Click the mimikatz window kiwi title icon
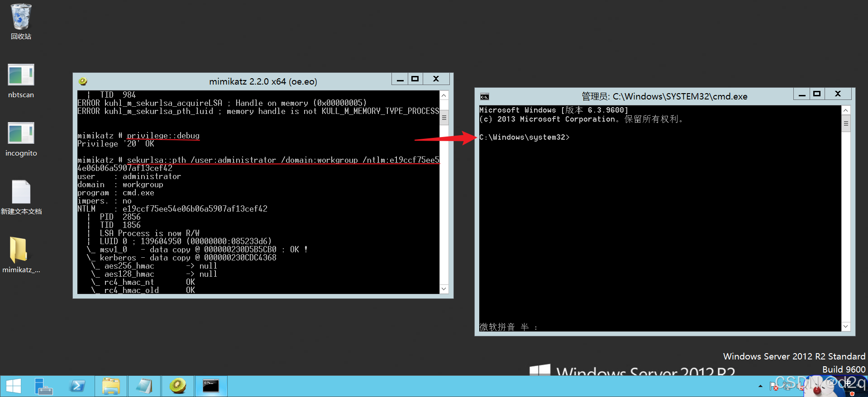The width and height of the screenshot is (868, 397). (x=83, y=81)
